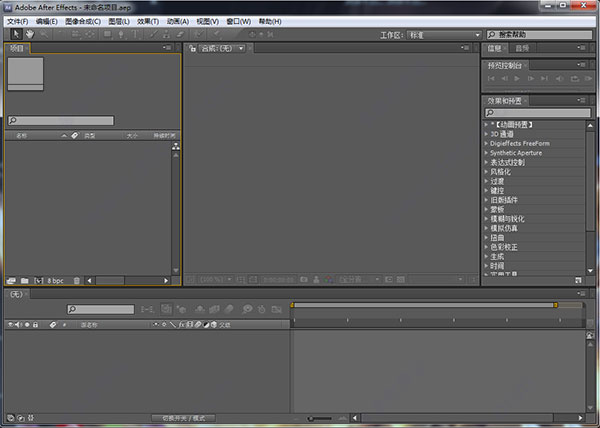Toggle the lock column header in timeline
Image resolution: width=600 pixels, height=428 pixels.
click(35, 324)
